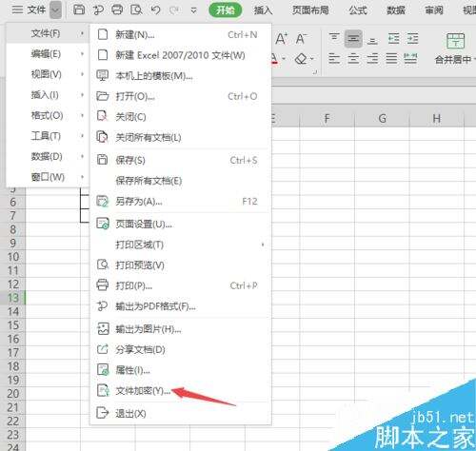Image resolution: width=476 pixels, height=451 pixels.
Task: Choose 属性(I)... menu entry
Action: click(x=181, y=370)
